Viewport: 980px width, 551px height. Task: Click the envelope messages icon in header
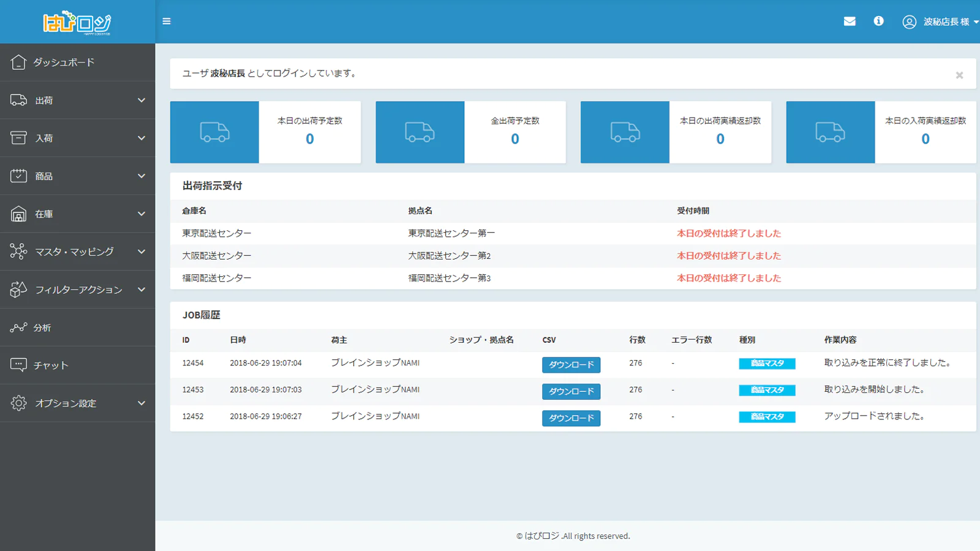[x=850, y=21]
